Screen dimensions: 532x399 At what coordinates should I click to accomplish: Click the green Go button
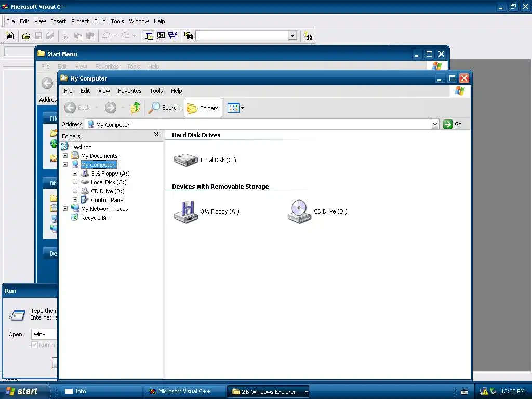[453, 125]
